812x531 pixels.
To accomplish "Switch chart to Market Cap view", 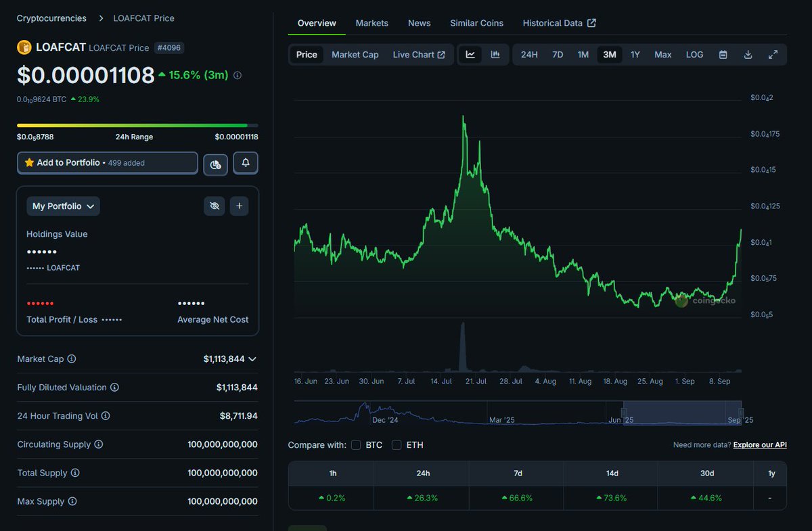I will [x=355, y=55].
